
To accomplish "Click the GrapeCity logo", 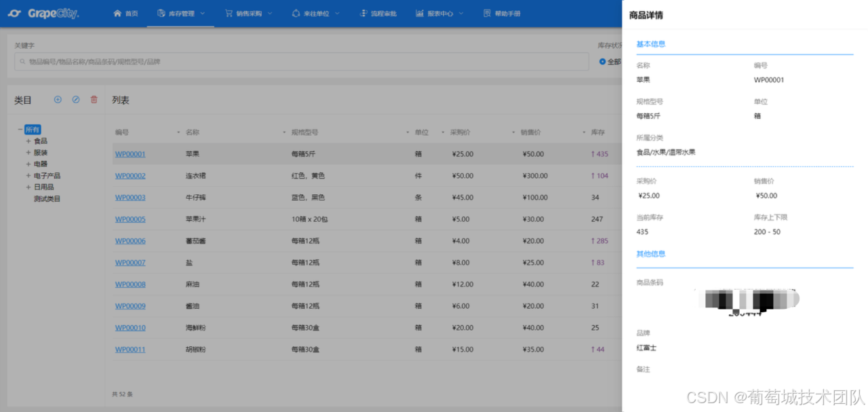I will [43, 13].
